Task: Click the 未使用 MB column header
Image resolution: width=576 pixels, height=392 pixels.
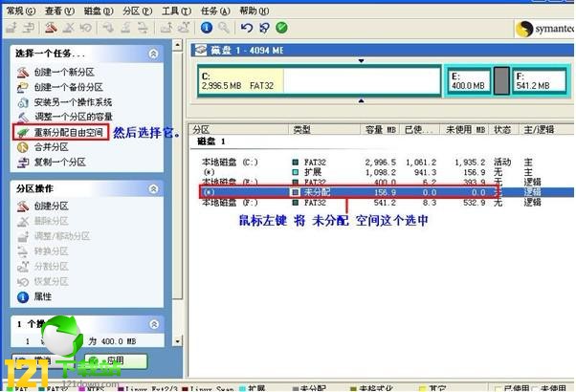Action: pos(465,130)
